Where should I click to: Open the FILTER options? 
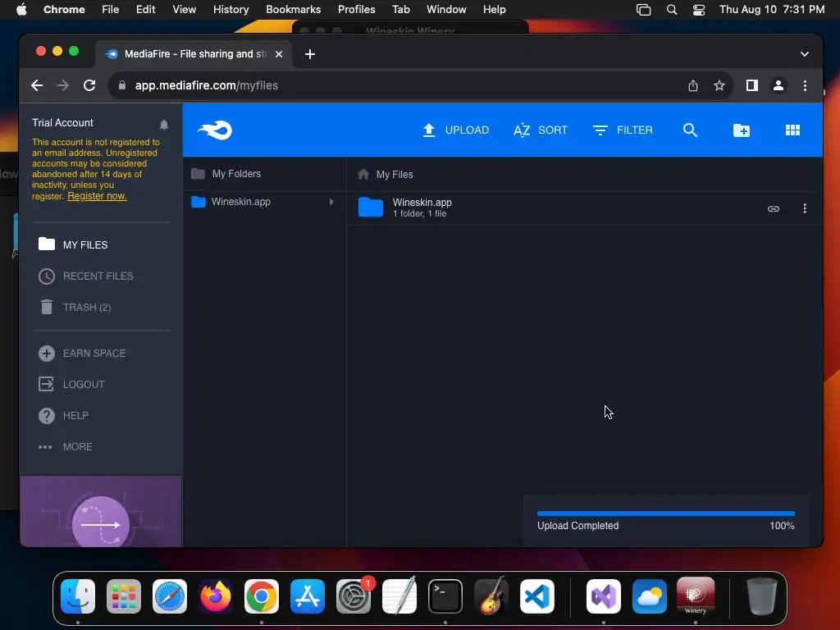[623, 130]
